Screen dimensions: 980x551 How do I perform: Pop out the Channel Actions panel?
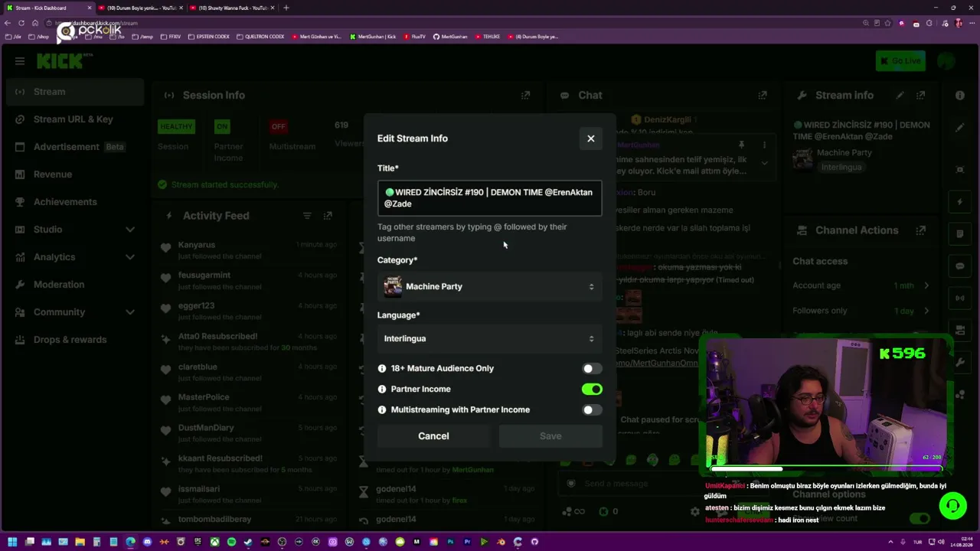click(x=921, y=230)
